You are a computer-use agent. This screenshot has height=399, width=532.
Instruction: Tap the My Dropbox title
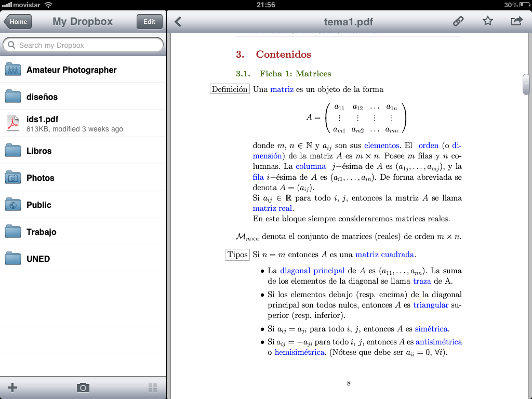click(83, 21)
